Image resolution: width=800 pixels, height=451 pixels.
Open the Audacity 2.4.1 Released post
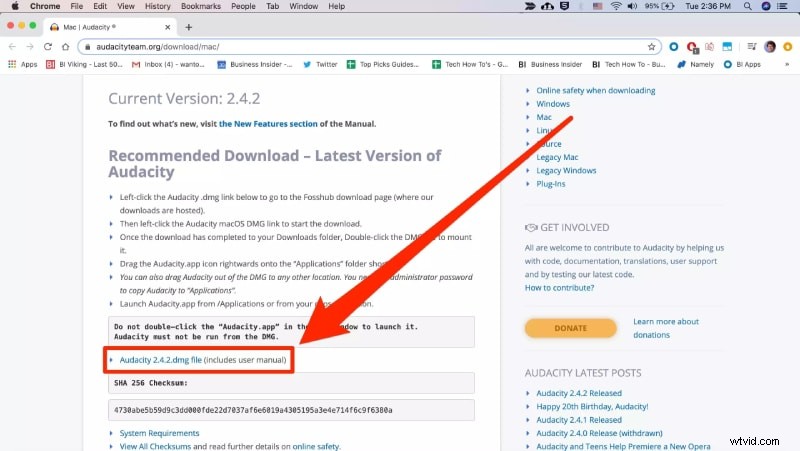click(579, 419)
